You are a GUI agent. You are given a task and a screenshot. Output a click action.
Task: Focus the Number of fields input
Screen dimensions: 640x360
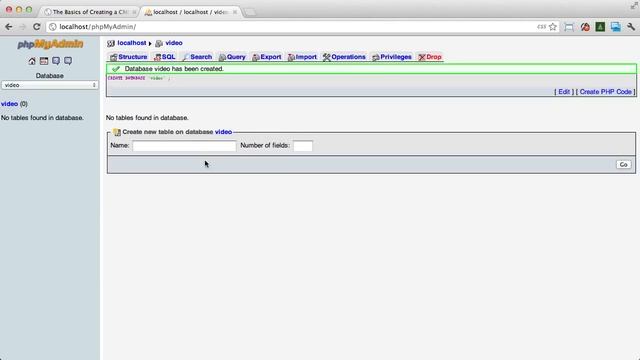303,146
